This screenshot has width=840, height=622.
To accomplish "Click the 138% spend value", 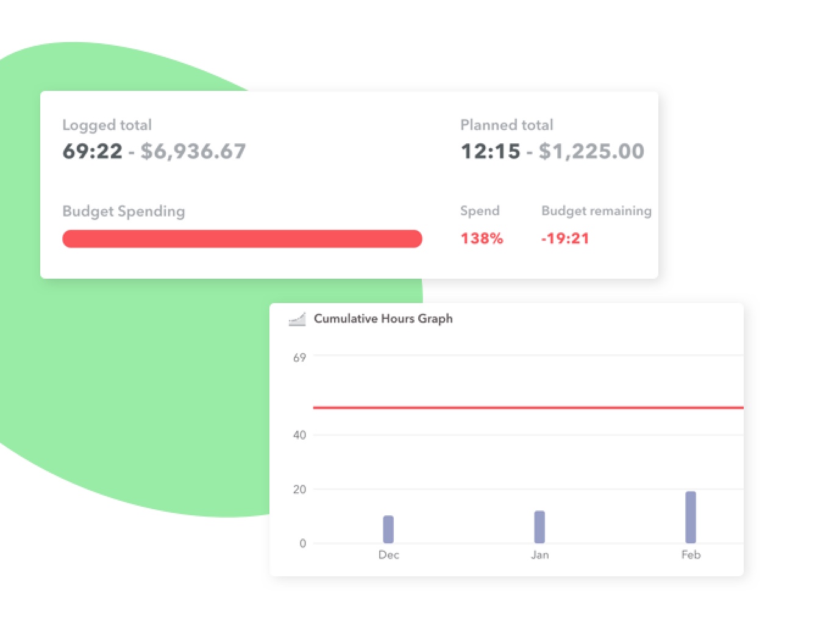I will (482, 238).
